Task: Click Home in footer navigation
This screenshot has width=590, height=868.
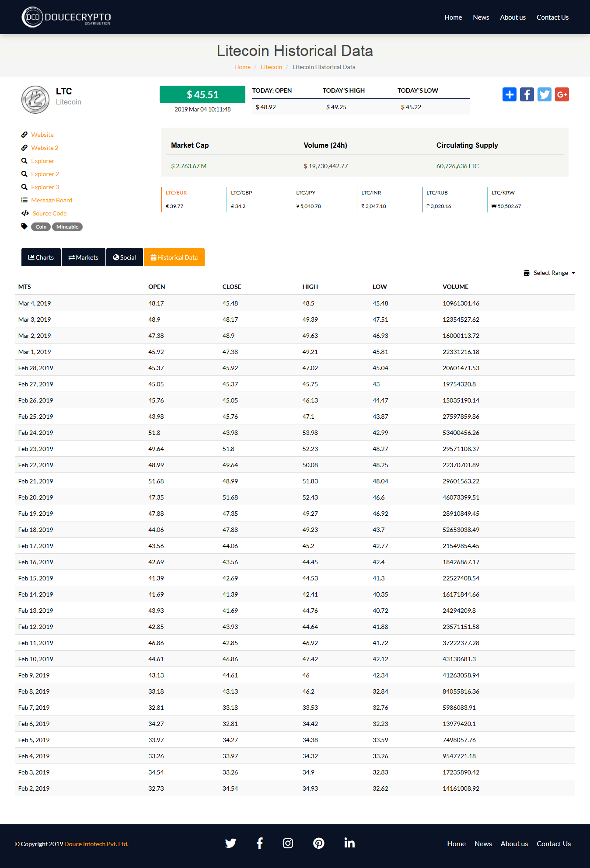Action: pos(456,844)
